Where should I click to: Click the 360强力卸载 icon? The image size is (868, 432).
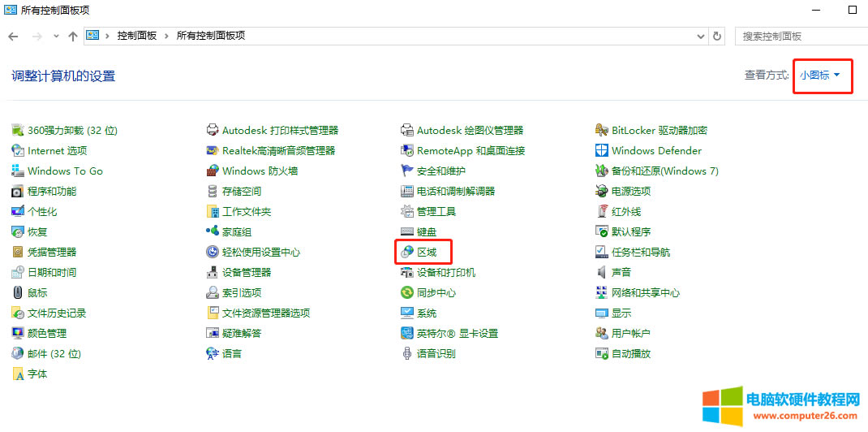click(19, 130)
